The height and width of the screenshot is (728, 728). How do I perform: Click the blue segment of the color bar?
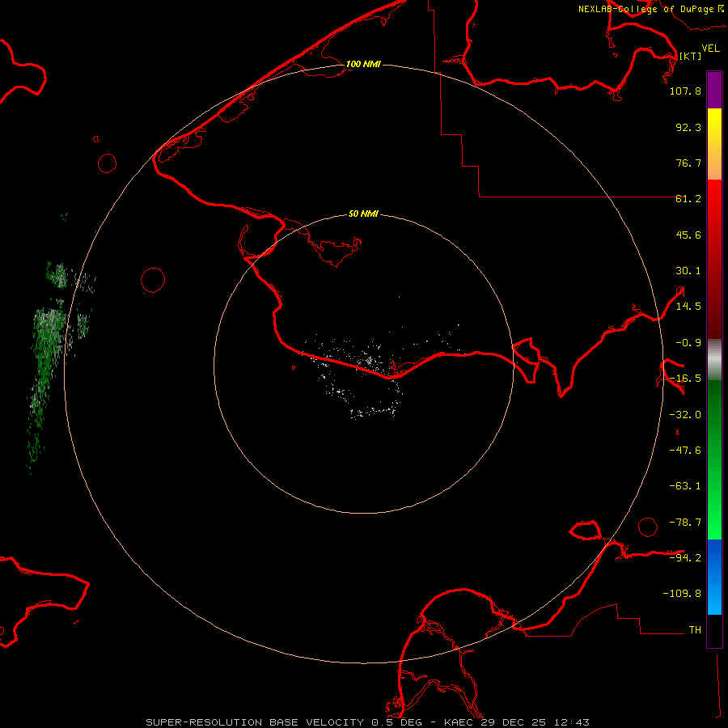(714, 577)
